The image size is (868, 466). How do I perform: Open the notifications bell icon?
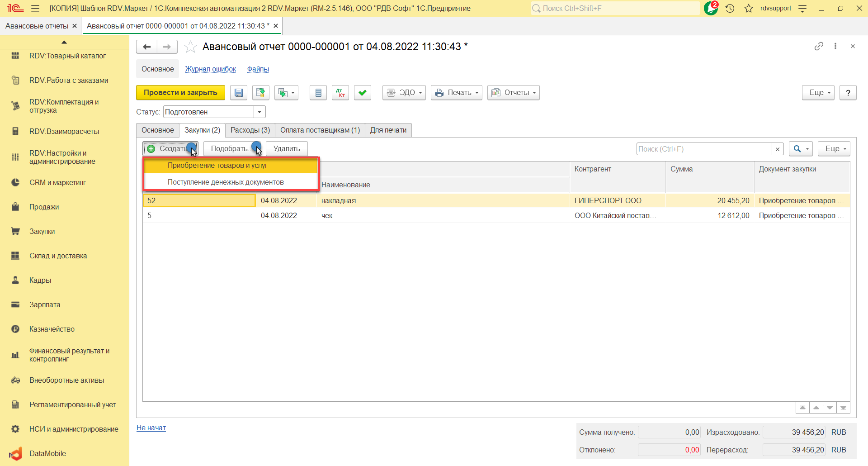pyautogui.click(x=710, y=8)
